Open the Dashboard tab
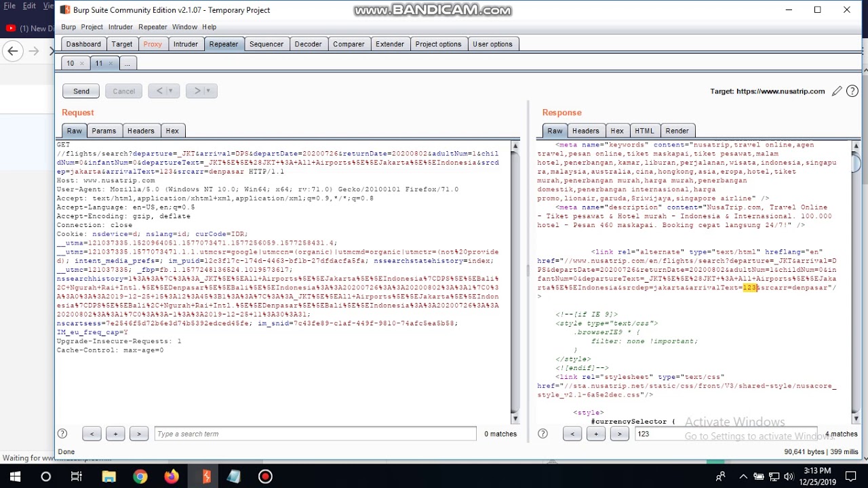868x488 pixels. coord(83,44)
